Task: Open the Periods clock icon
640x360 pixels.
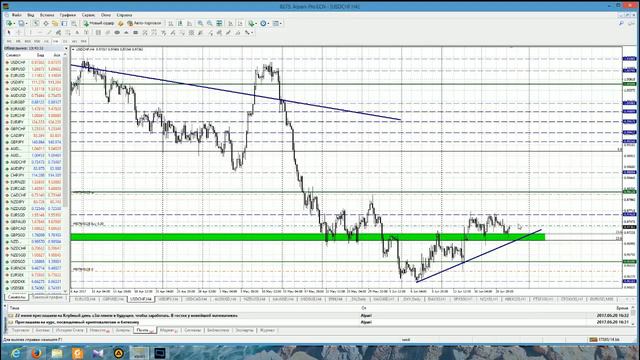Action: pyautogui.click(x=263, y=23)
